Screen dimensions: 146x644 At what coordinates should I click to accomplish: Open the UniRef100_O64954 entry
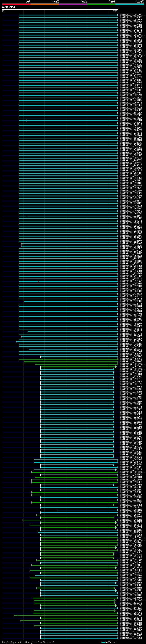coord(131,27)
